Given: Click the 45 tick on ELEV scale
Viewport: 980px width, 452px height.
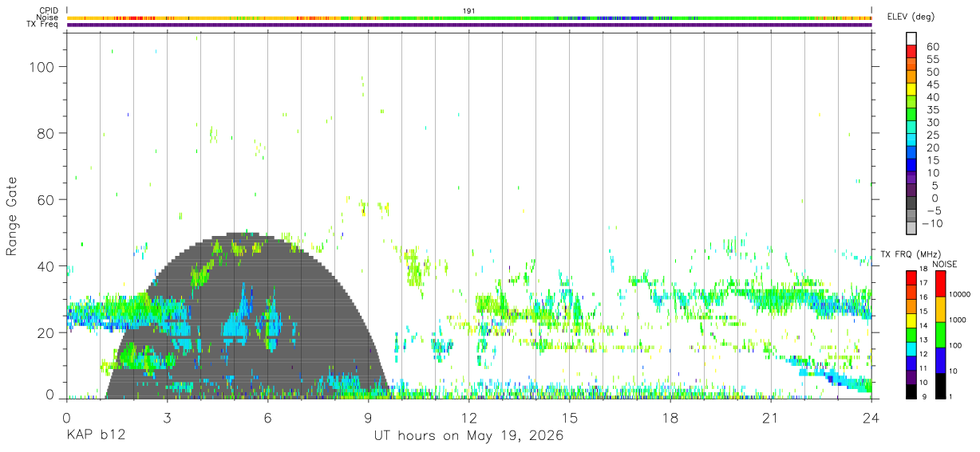Looking at the screenshot, I should (x=932, y=85).
